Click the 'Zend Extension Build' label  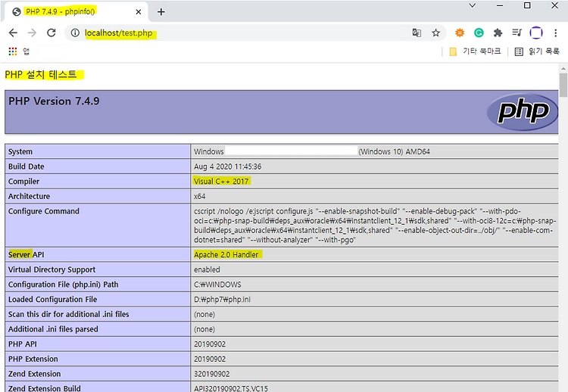[x=44, y=388]
